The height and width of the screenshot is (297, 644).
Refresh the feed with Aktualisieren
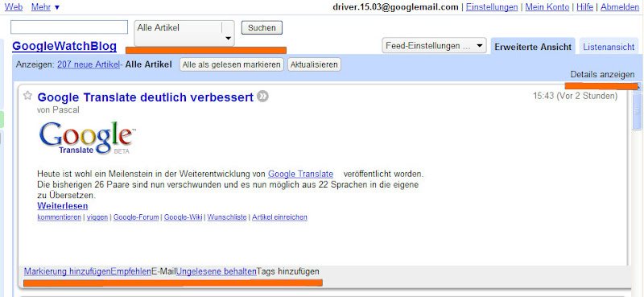314,64
